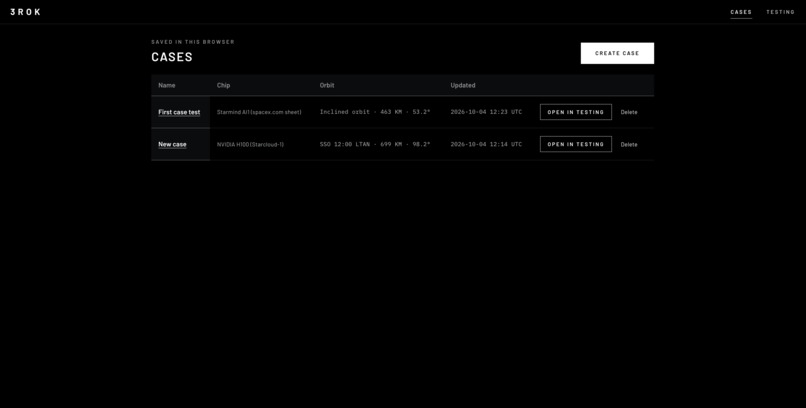The image size is (806, 408).
Task: Open the 3ROK home logo
Action: coord(25,12)
